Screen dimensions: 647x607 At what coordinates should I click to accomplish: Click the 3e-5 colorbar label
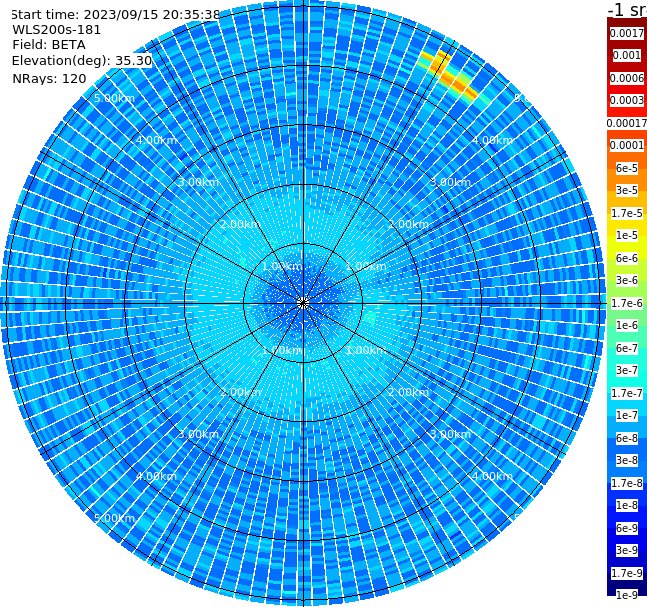[627, 190]
